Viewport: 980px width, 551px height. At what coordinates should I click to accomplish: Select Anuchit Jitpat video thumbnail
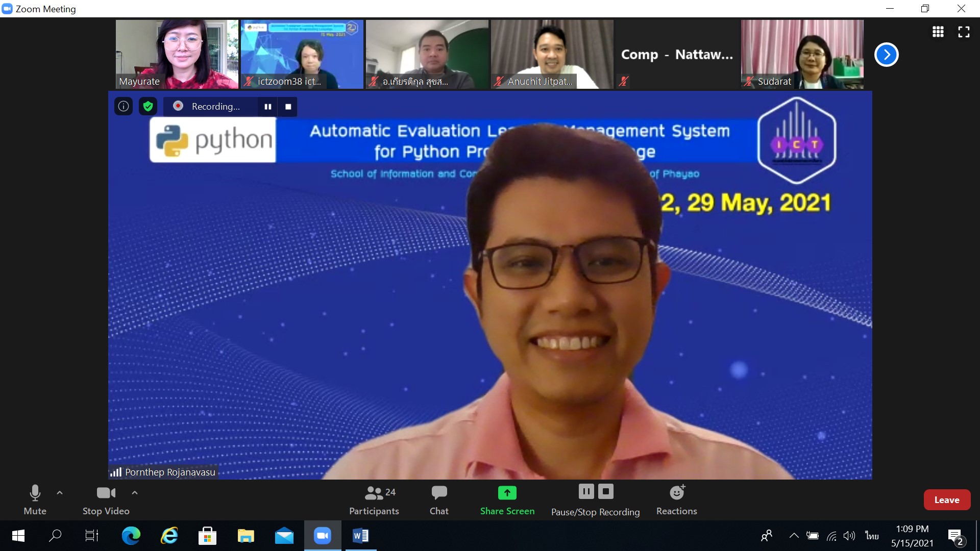(x=552, y=54)
